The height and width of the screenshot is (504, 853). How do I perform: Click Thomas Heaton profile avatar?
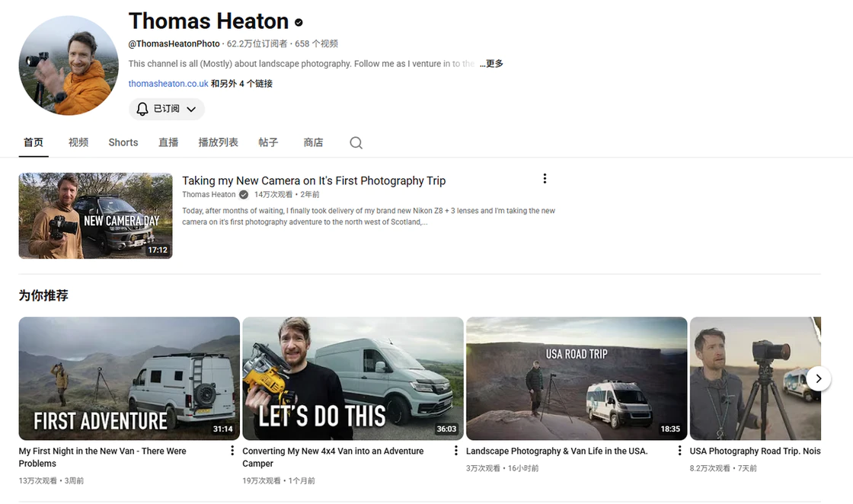(69, 65)
